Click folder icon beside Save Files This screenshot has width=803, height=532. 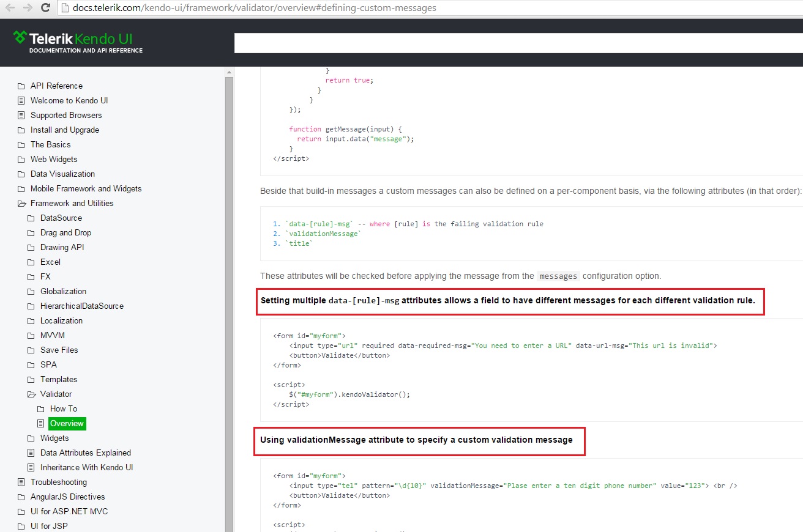pyautogui.click(x=31, y=350)
